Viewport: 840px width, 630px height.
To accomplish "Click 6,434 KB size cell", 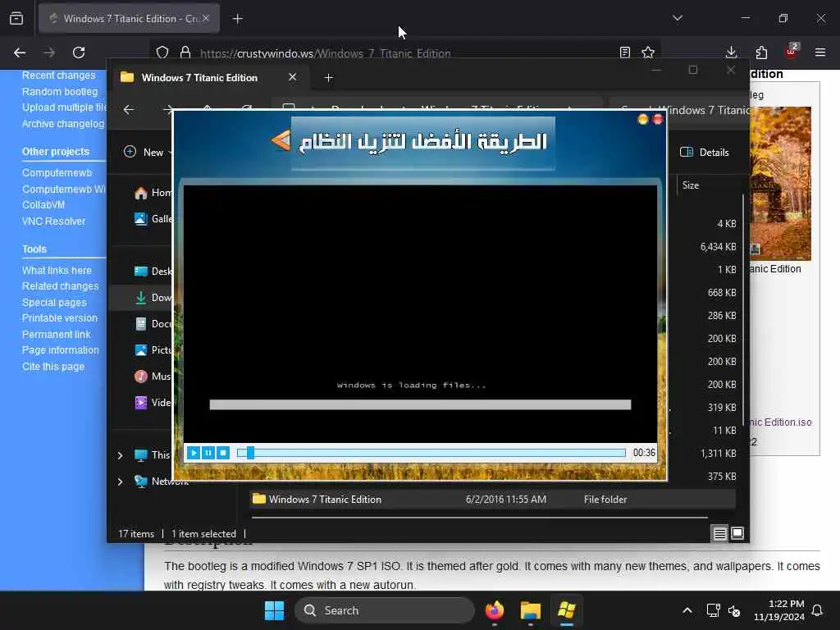I will [718, 247].
